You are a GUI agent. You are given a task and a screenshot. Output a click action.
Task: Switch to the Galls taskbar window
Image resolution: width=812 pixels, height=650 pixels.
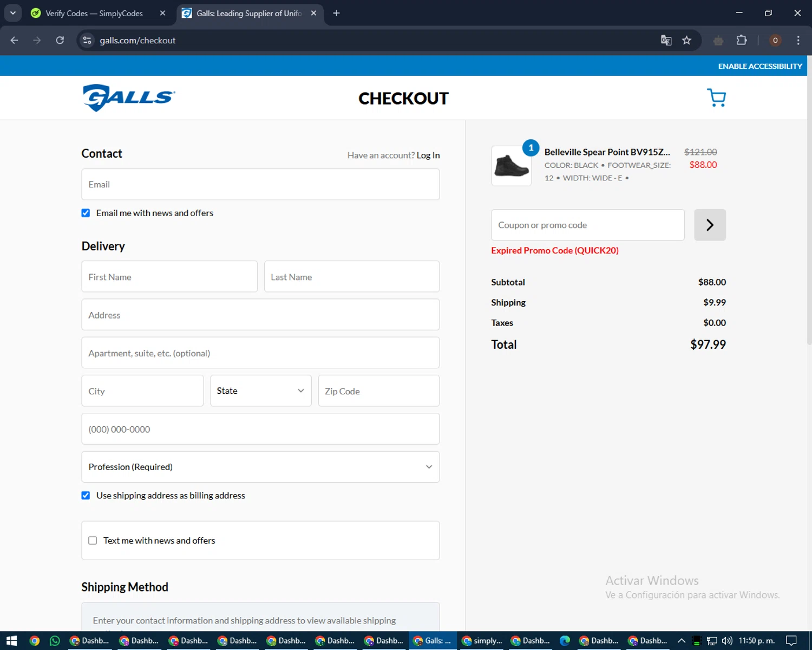pyautogui.click(x=433, y=641)
